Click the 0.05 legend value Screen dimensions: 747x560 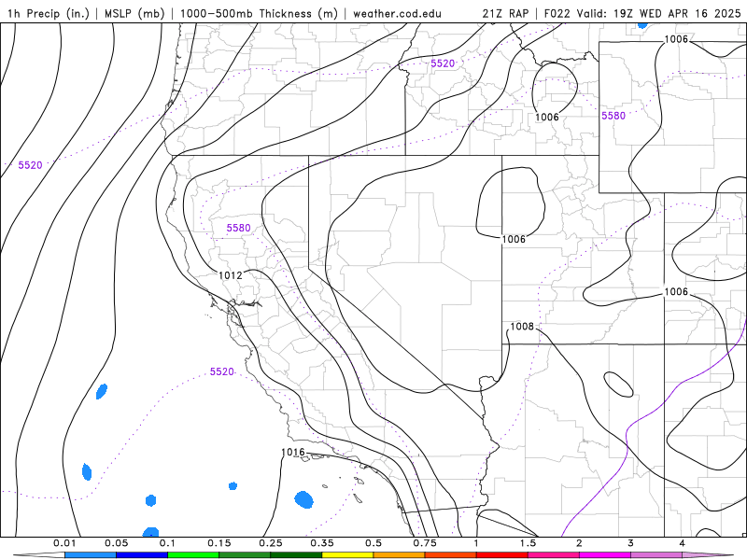point(116,543)
